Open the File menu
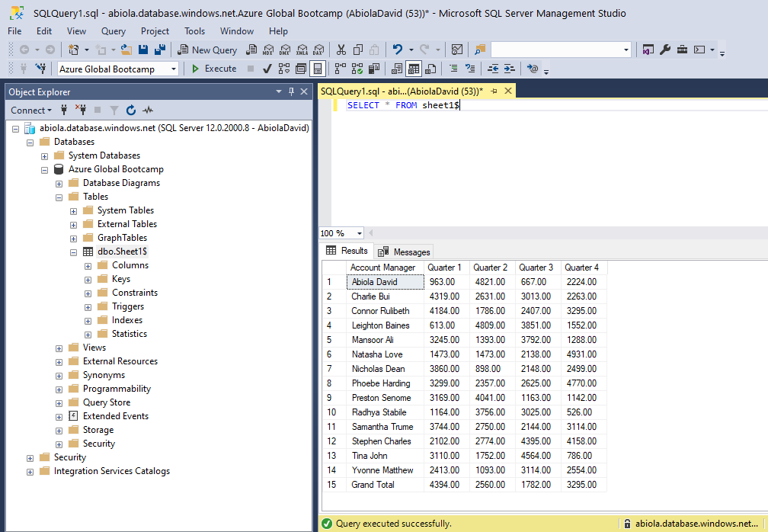This screenshot has height=532, width=768. pos(14,30)
